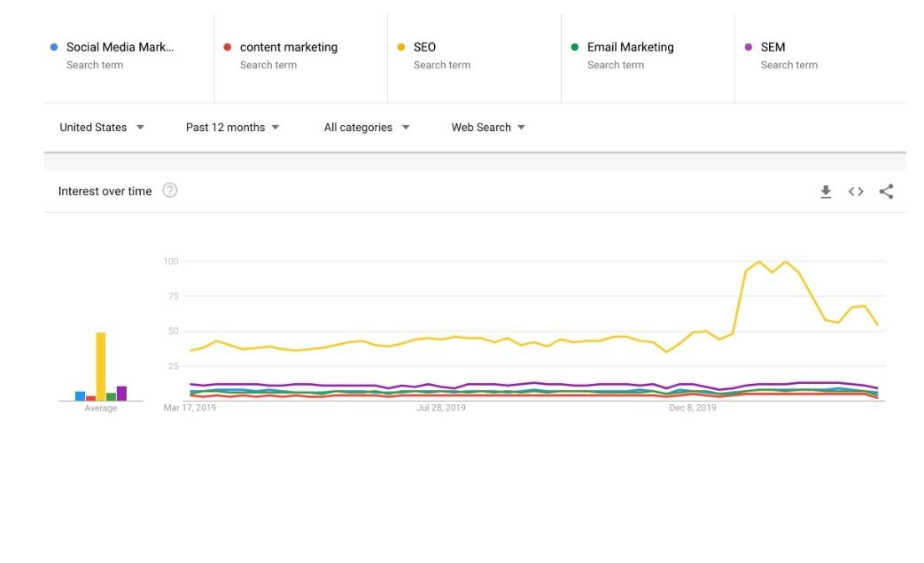Download the Interest over time data
This screenshot has width=924, height=563.
(826, 192)
